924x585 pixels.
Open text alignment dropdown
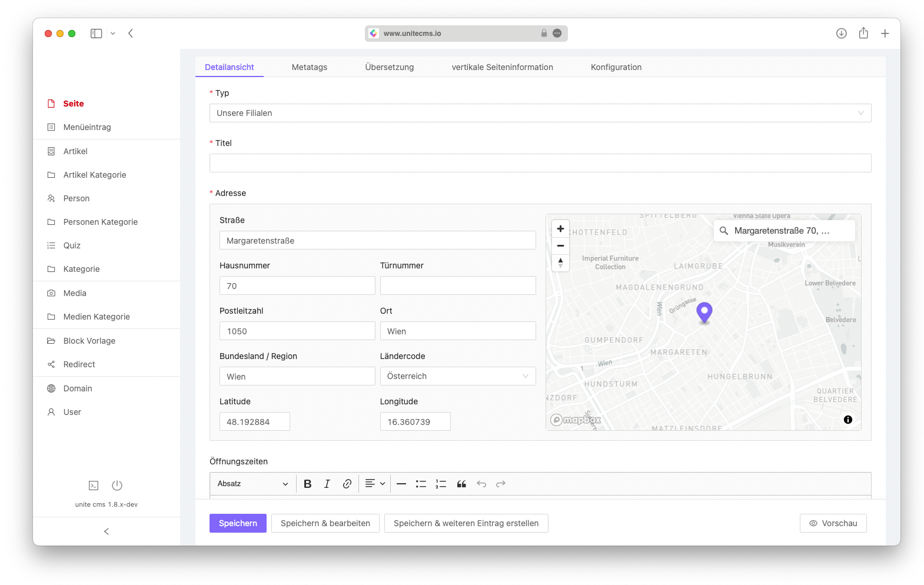coord(375,484)
